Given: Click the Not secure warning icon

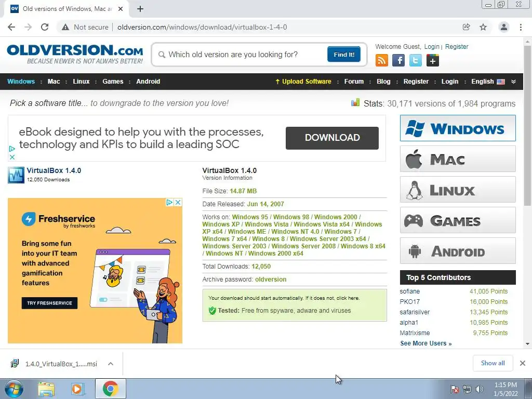Looking at the screenshot, I should [x=65, y=27].
